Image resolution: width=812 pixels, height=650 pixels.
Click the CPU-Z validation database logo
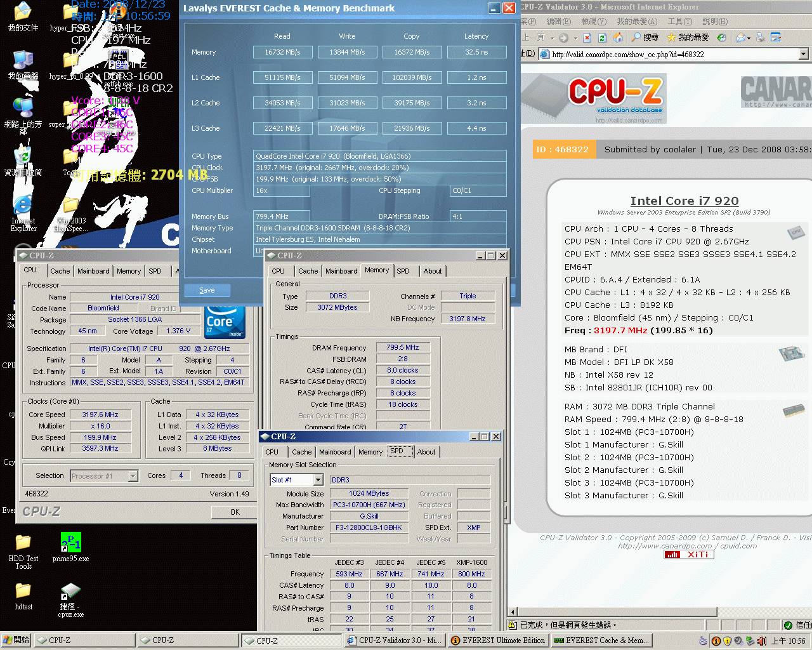[615, 97]
